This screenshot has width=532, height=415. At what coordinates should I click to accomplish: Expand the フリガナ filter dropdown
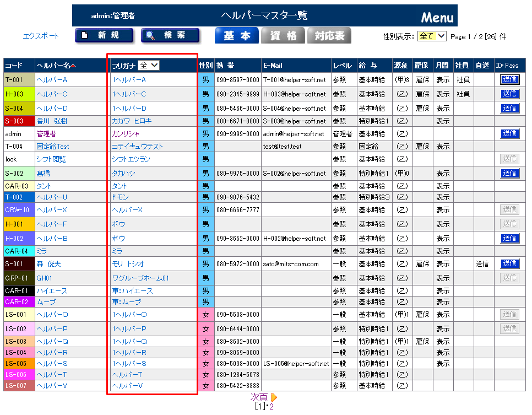pyautogui.click(x=148, y=65)
